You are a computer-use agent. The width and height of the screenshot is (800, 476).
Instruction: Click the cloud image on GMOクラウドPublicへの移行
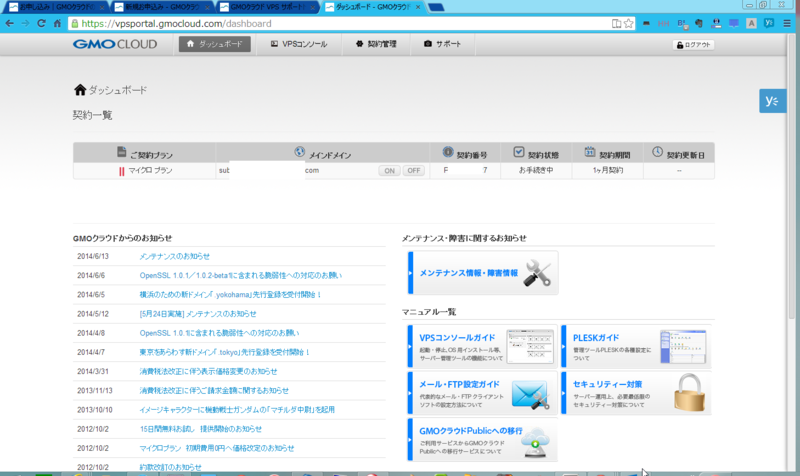pos(535,442)
